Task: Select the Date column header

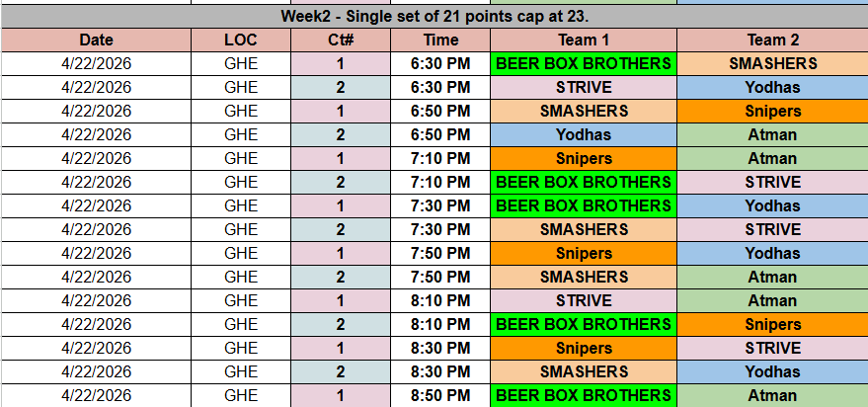Action: pos(96,41)
